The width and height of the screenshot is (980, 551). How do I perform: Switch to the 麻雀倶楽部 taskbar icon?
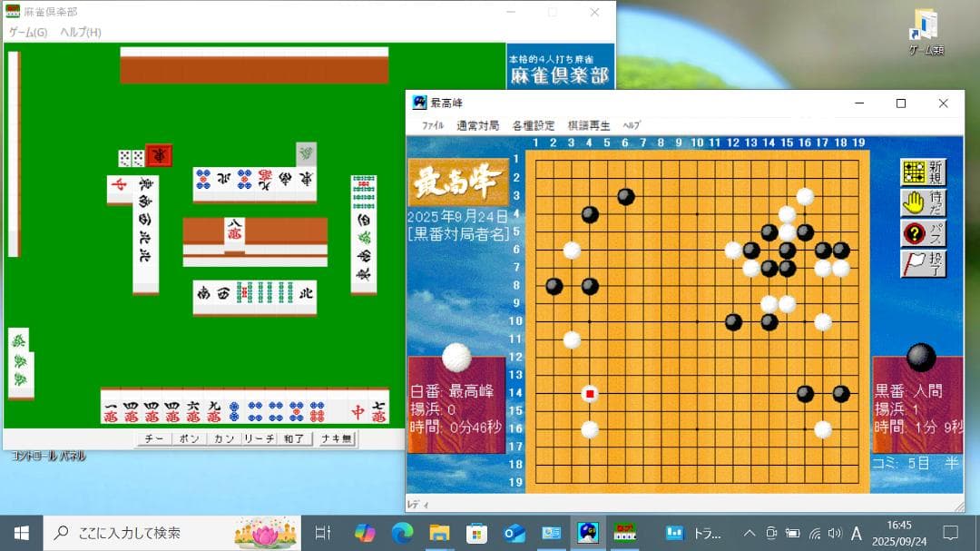point(624,533)
